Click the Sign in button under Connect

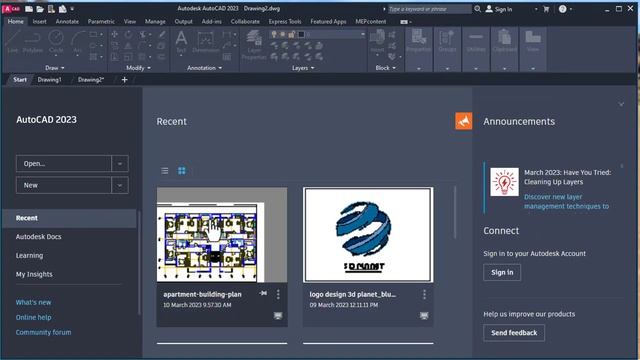click(502, 272)
